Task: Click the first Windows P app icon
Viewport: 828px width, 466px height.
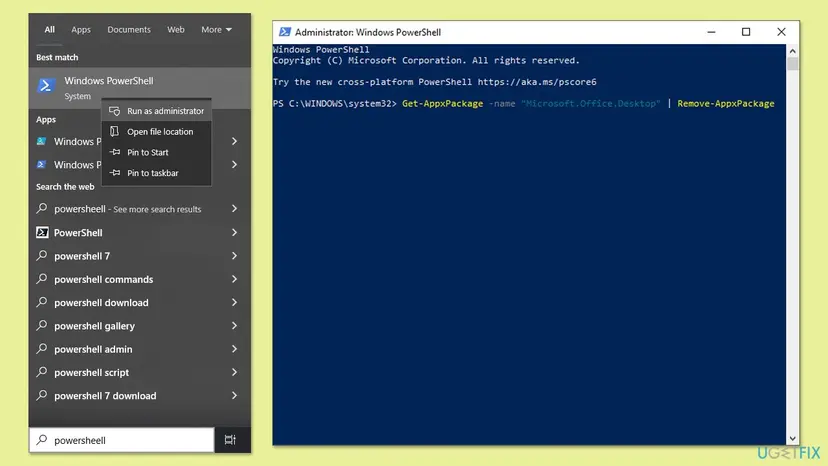Action: click(41, 141)
